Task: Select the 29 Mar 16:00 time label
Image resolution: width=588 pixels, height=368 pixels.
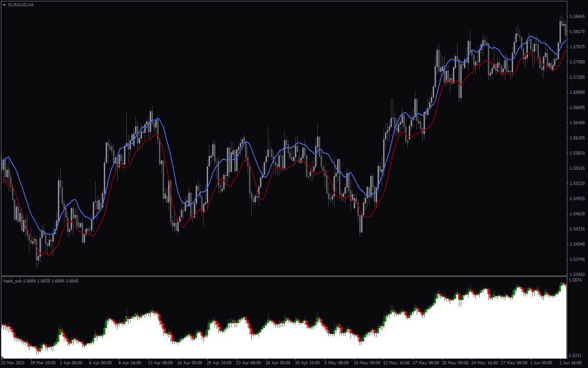Action: tap(43, 363)
